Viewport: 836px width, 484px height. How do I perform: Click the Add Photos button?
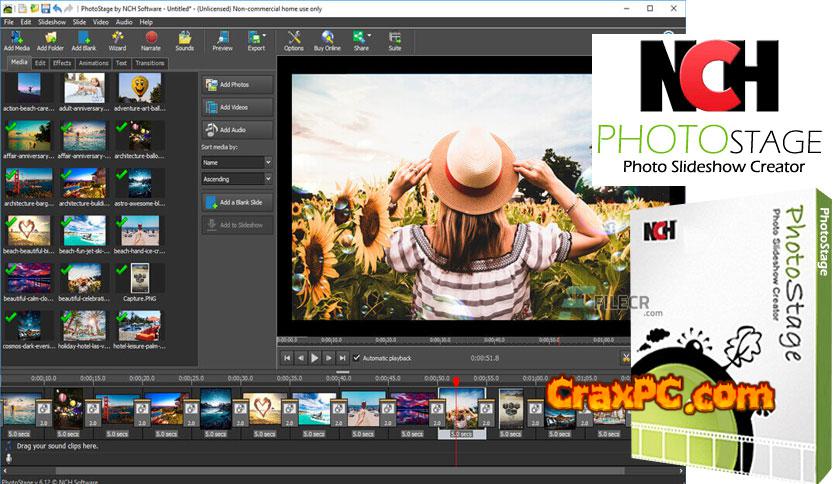pos(237,84)
